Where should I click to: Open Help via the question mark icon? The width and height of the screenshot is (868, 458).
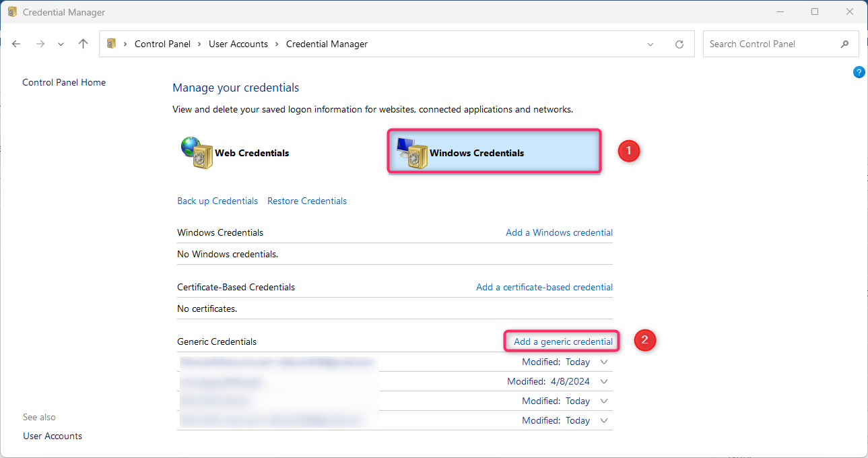point(859,71)
